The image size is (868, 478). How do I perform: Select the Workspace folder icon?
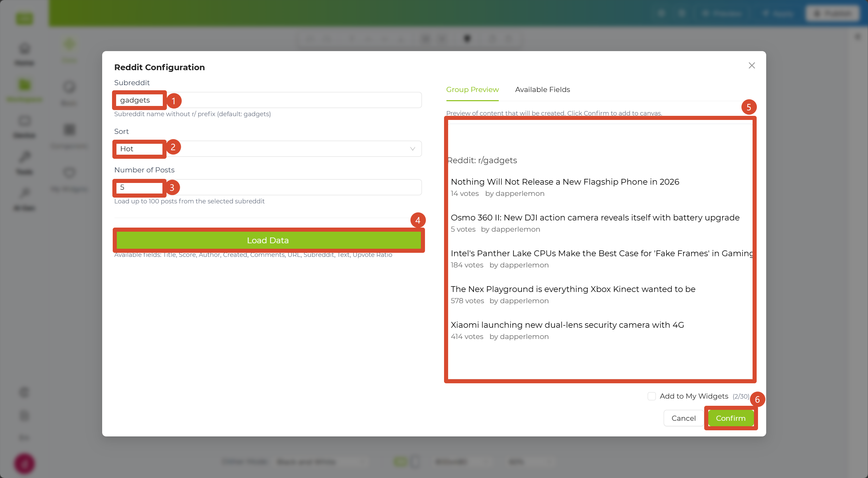point(25,85)
